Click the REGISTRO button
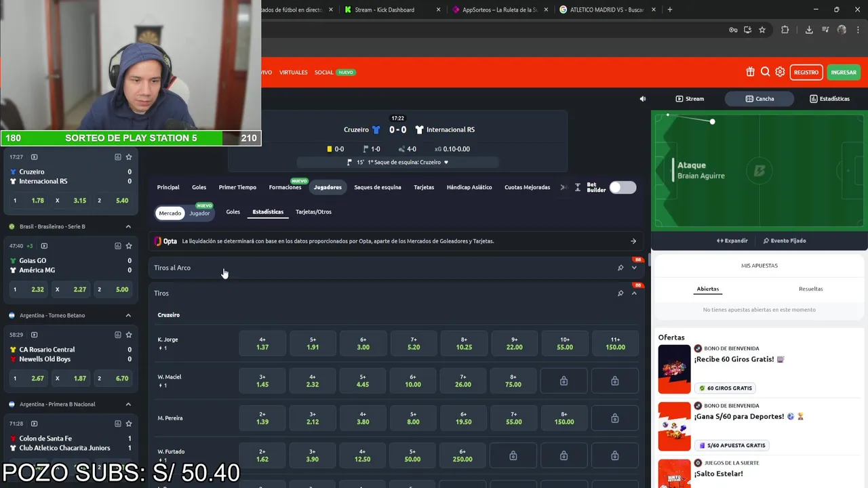The width and height of the screenshot is (868, 488). (806, 72)
